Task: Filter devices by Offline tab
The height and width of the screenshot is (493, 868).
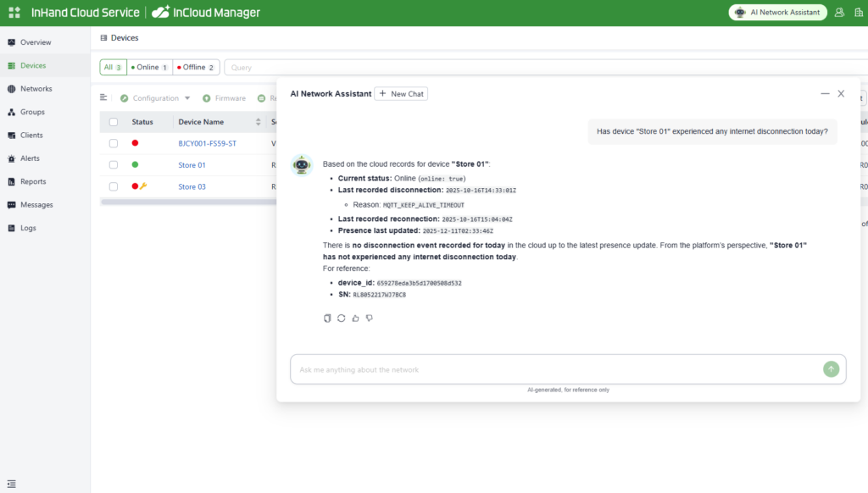Action: [x=197, y=67]
